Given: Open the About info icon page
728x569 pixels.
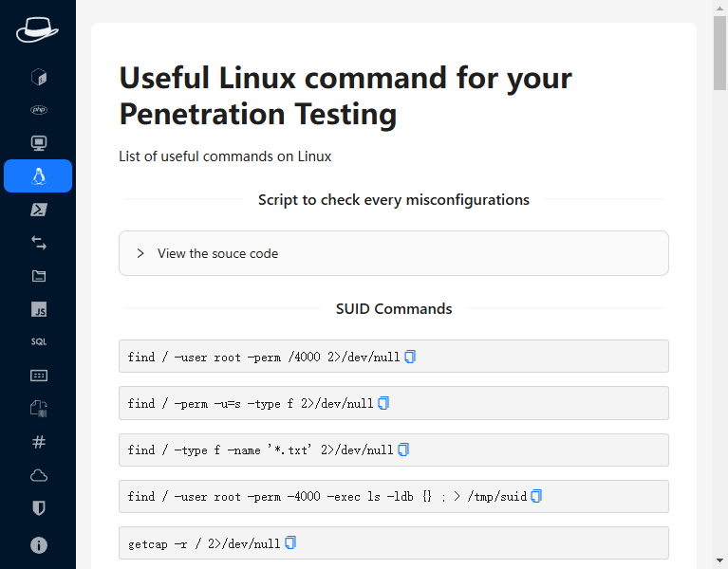Looking at the screenshot, I should (38, 545).
